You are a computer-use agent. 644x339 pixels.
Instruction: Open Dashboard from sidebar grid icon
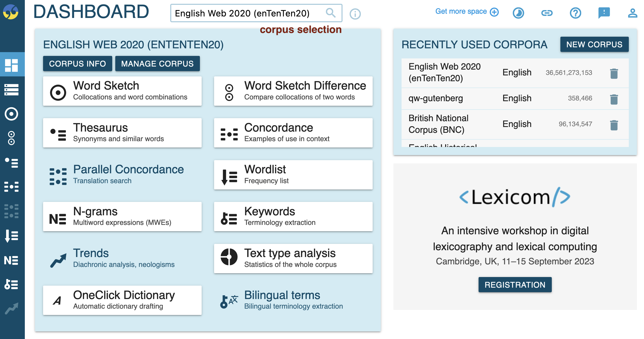pos(11,65)
